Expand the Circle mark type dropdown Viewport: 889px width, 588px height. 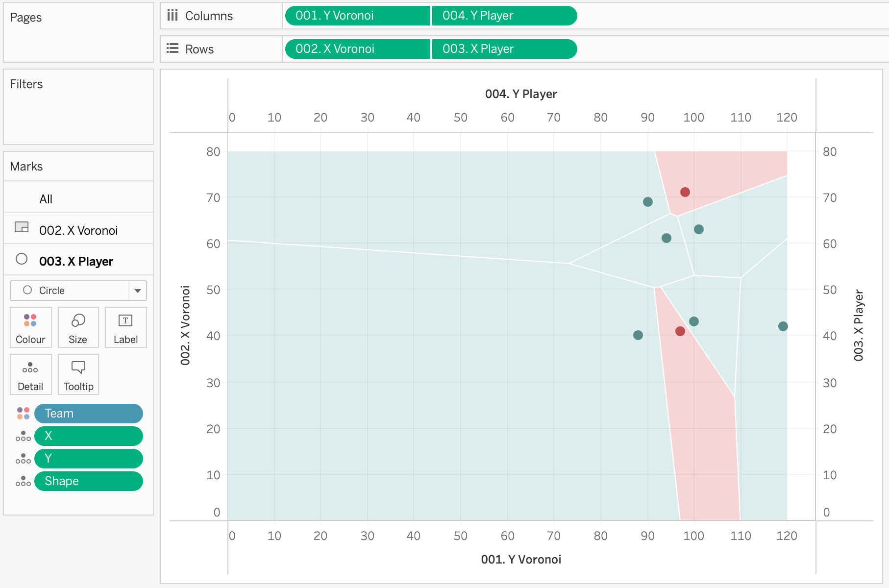137,291
